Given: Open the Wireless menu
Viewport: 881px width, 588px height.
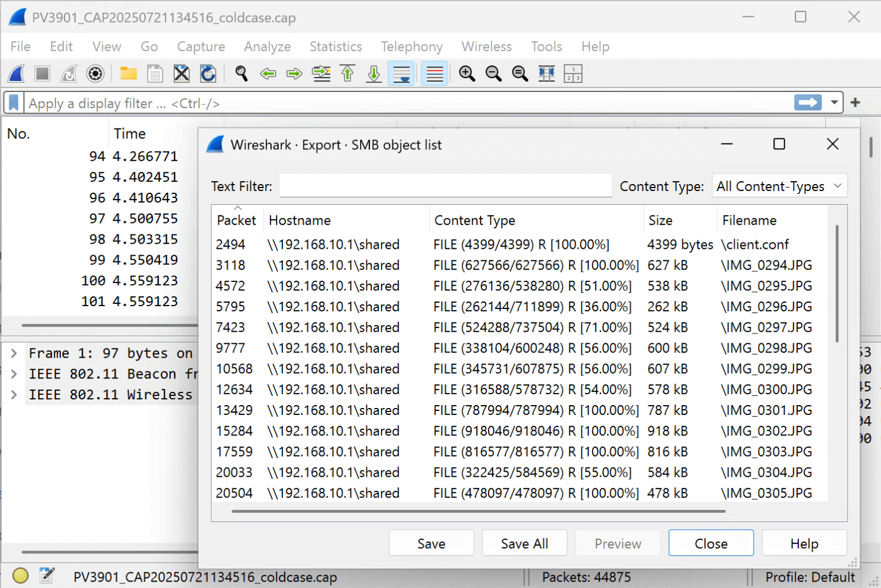Looking at the screenshot, I should (487, 46).
